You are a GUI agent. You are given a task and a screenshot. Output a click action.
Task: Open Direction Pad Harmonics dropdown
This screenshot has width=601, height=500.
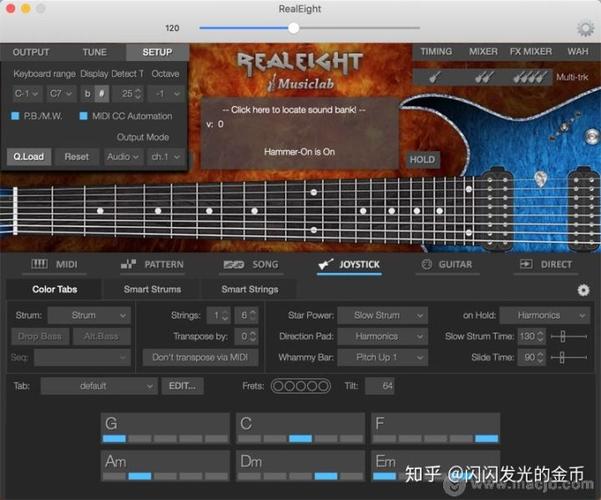383,336
